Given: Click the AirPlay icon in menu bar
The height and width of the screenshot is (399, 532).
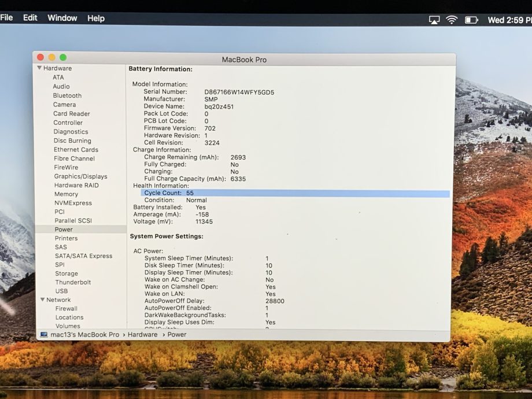Looking at the screenshot, I should pos(434,20).
